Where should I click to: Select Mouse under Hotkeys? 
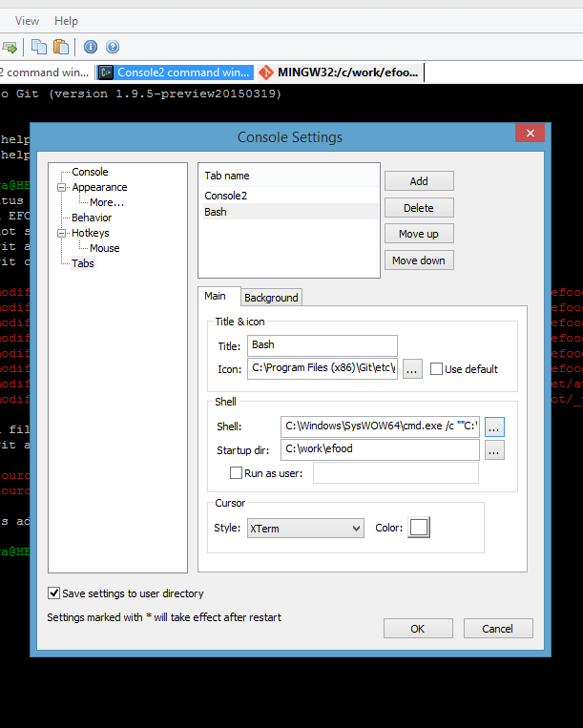coord(104,248)
